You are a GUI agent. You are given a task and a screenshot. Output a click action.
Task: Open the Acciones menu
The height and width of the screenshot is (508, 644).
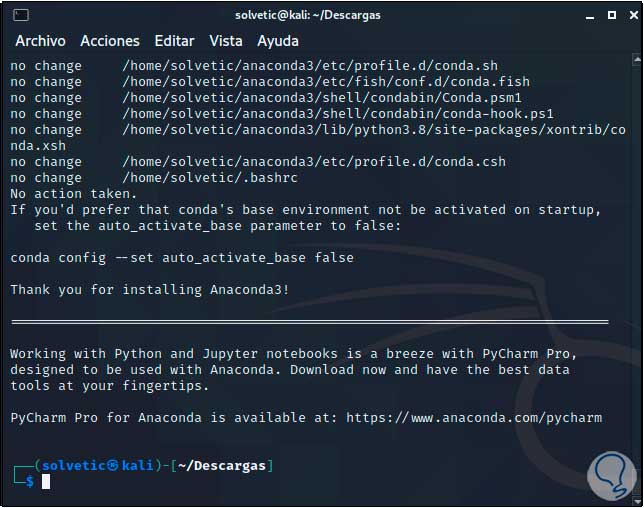click(x=110, y=41)
